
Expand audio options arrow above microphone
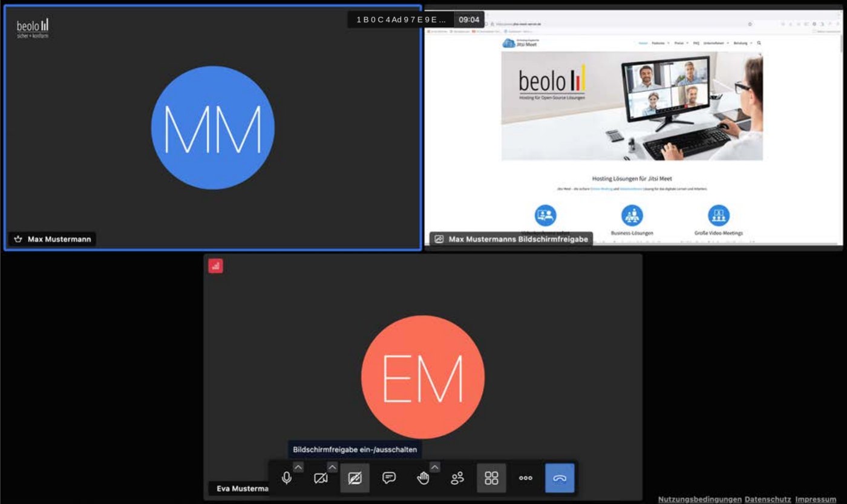[298, 467]
